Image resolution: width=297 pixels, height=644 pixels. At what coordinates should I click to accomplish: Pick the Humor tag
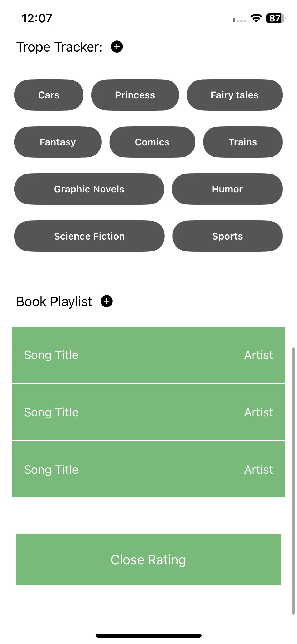tap(227, 189)
